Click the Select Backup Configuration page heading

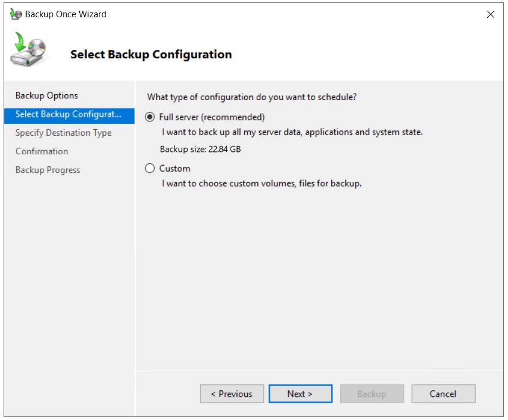pos(151,54)
